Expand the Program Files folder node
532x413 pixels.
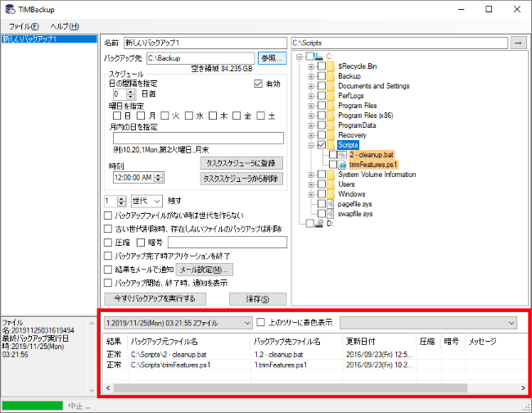point(311,106)
